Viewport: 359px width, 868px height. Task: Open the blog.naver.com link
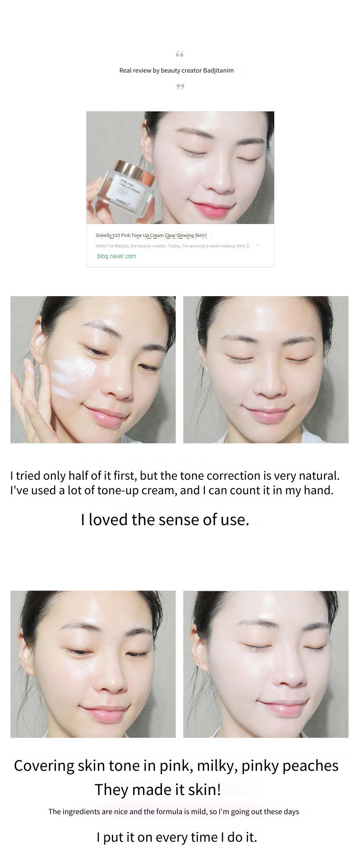pos(116,256)
